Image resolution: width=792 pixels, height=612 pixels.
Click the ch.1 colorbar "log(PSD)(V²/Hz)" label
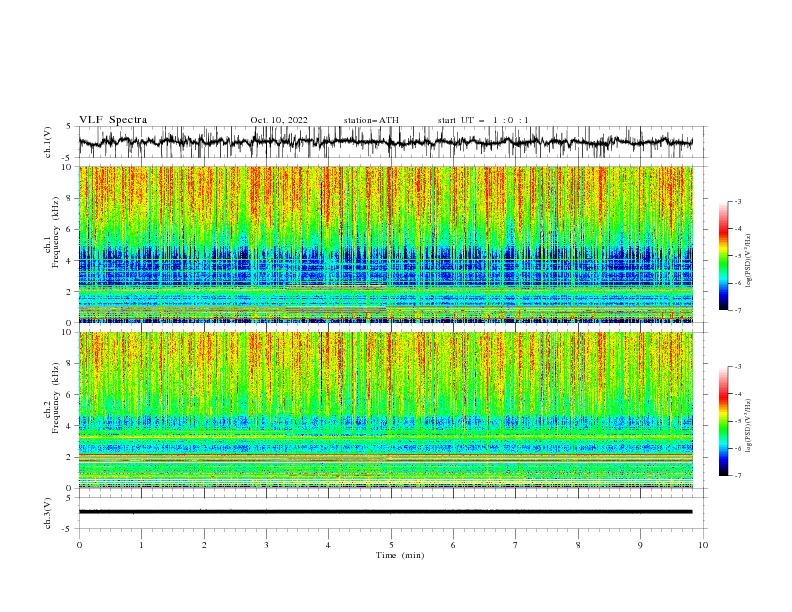click(x=749, y=261)
